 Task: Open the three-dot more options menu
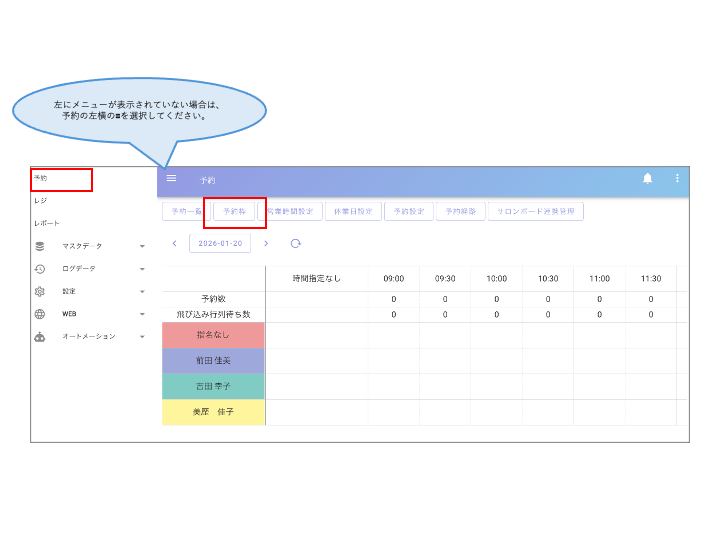[x=677, y=179]
